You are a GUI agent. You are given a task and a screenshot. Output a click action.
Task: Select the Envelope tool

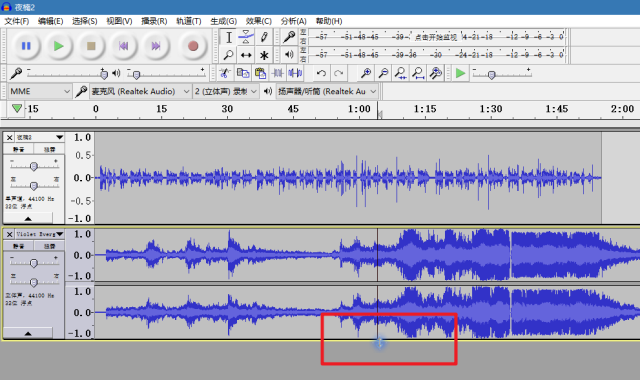(246, 37)
